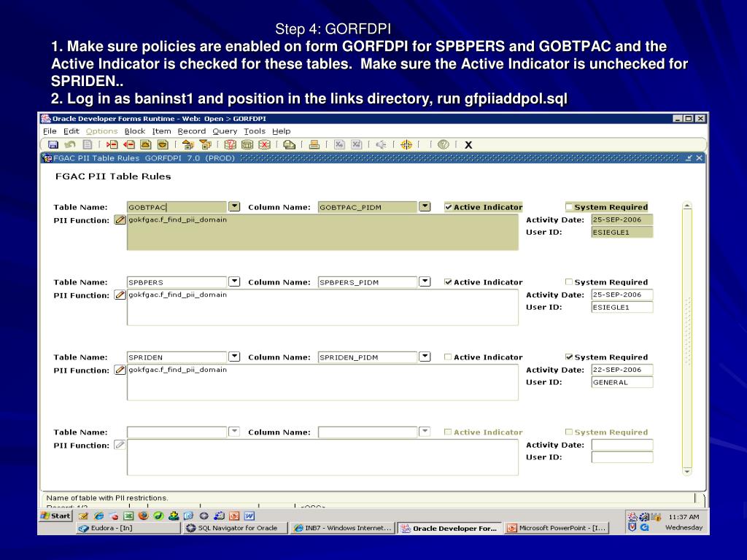Click the Online Help question-mark toolbar icon
This screenshot has height=560, width=747.
tap(443, 145)
